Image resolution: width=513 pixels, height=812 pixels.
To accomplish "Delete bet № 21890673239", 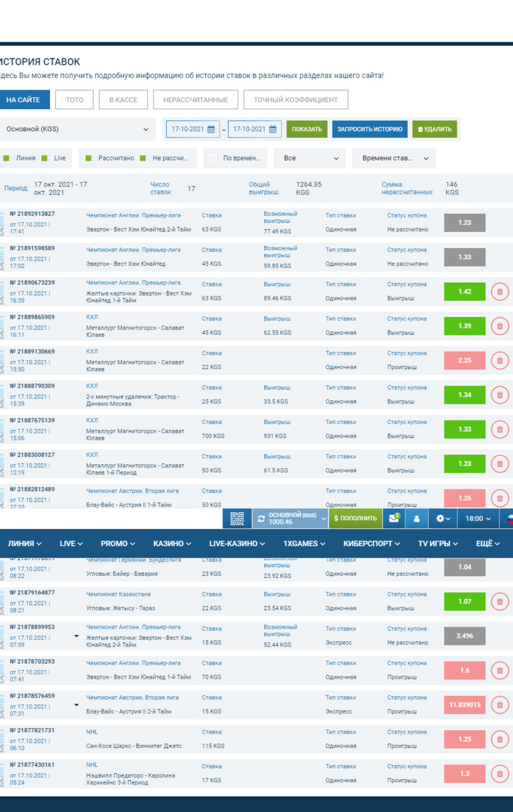I will (500, 292).
